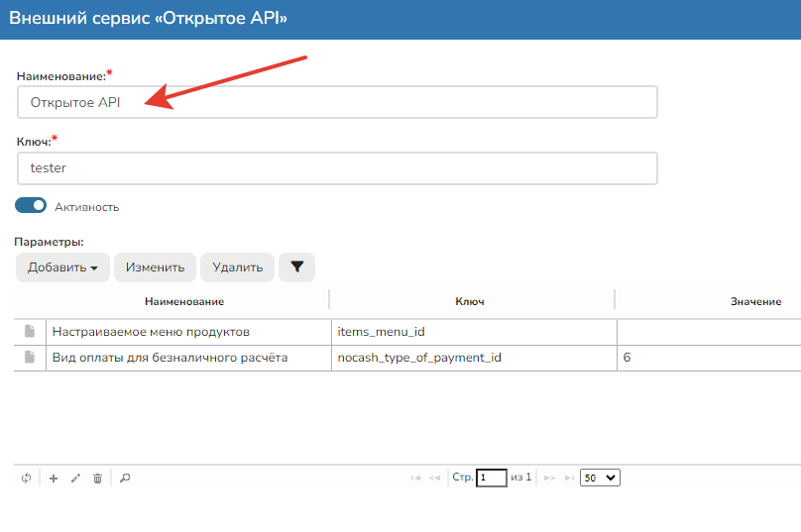Click document icon for nocash_type_of_payment_id row
Image resolution: width=801 pixels, height=532 pixels.
tap(30, 357)
